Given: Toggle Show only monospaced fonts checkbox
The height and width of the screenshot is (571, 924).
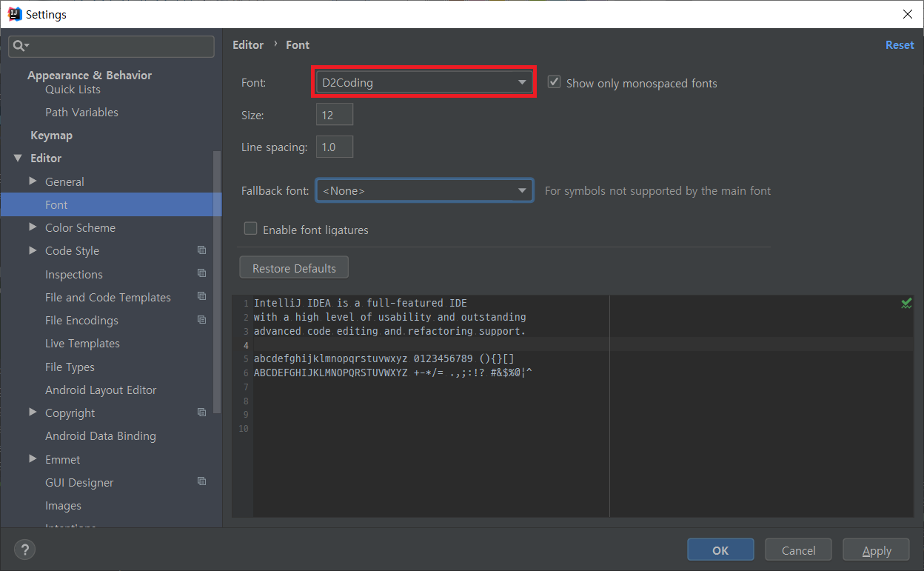Looking at the screenshot, I should pyautogui.click(x=554, y=82).
